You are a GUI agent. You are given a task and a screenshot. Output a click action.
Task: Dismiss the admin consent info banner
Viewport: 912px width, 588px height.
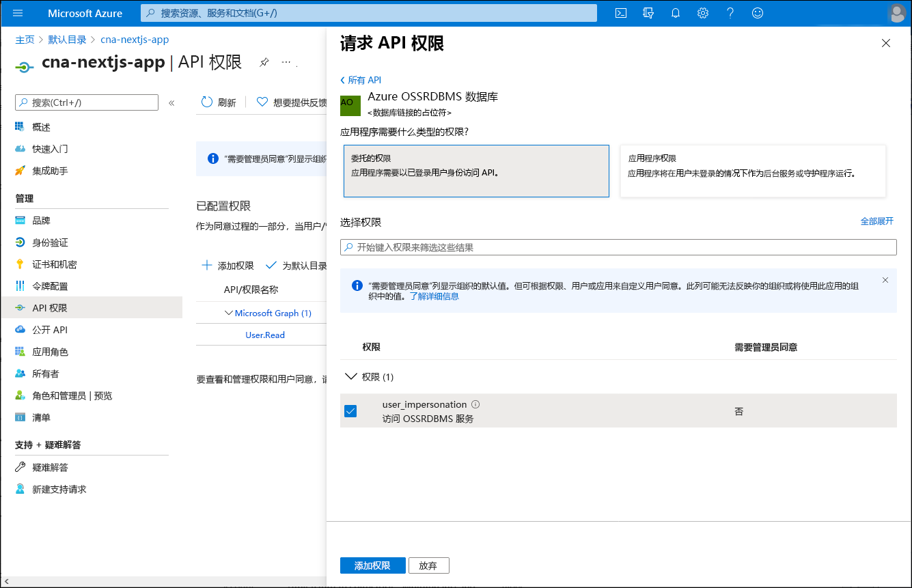tap(885, 280)
